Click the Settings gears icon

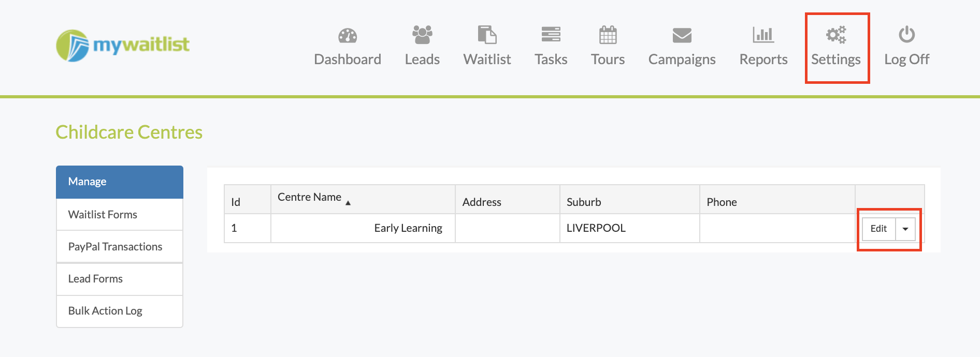[835, 35]
